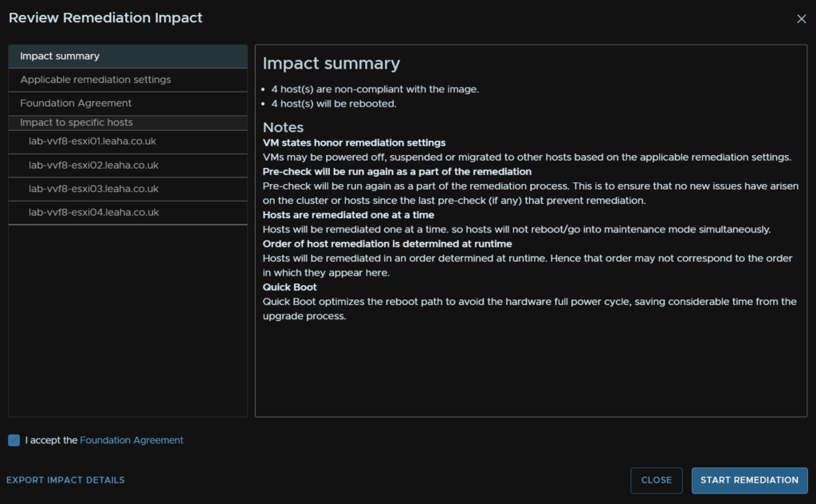This screenshot has height=504, width=816.
Task: Start Remediation with the blue button
Action: click(749, 480)
